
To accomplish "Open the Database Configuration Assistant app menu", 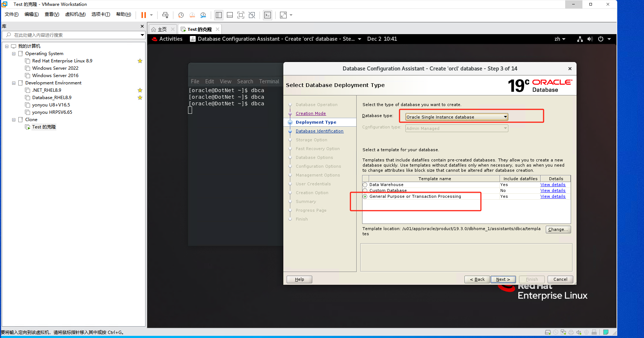I will tap(275, 39).
